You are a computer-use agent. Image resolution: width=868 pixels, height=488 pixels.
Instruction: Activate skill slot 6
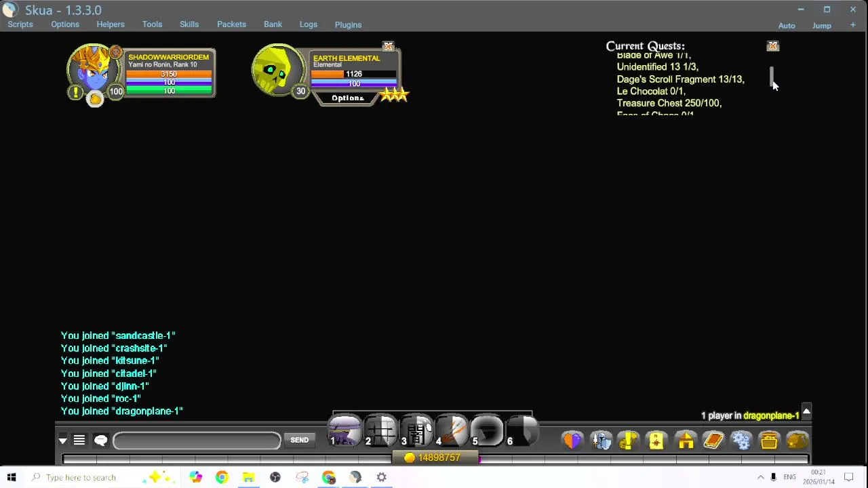(x=522, y=431)
